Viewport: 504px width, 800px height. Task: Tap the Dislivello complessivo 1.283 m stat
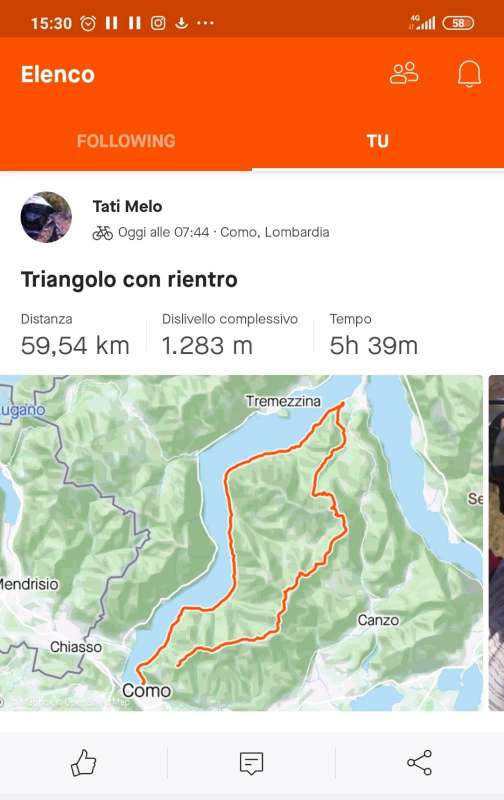pyautogui.click(x=230, y=335)
